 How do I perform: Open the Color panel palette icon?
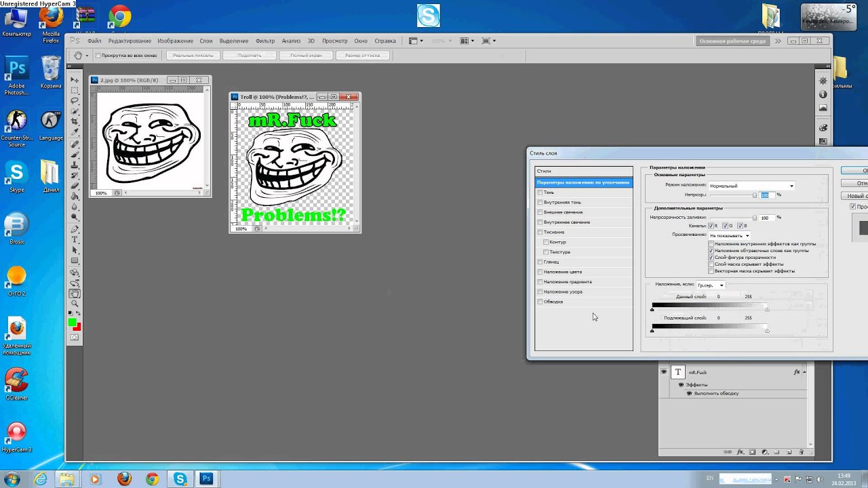point(823,127)
